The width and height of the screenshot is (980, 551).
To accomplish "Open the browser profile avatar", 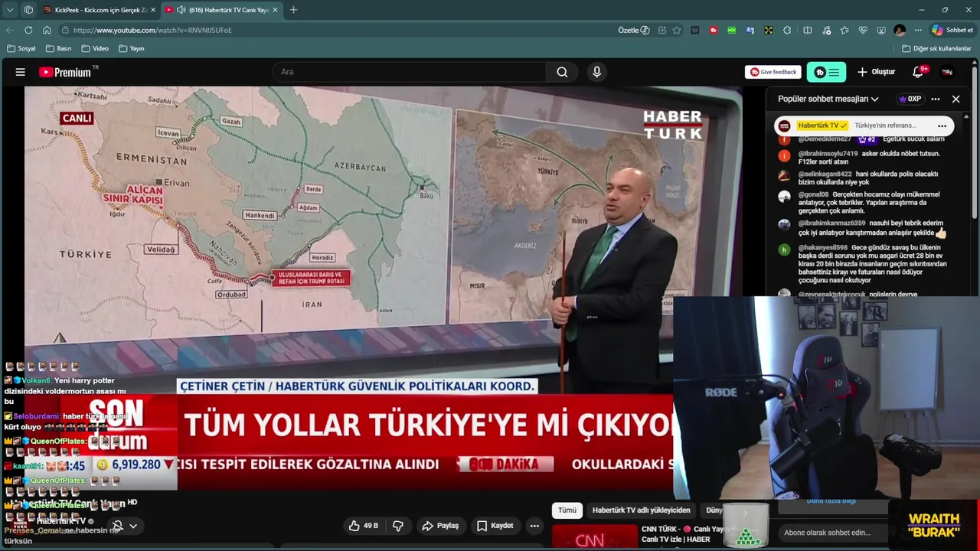I will 900,30.
